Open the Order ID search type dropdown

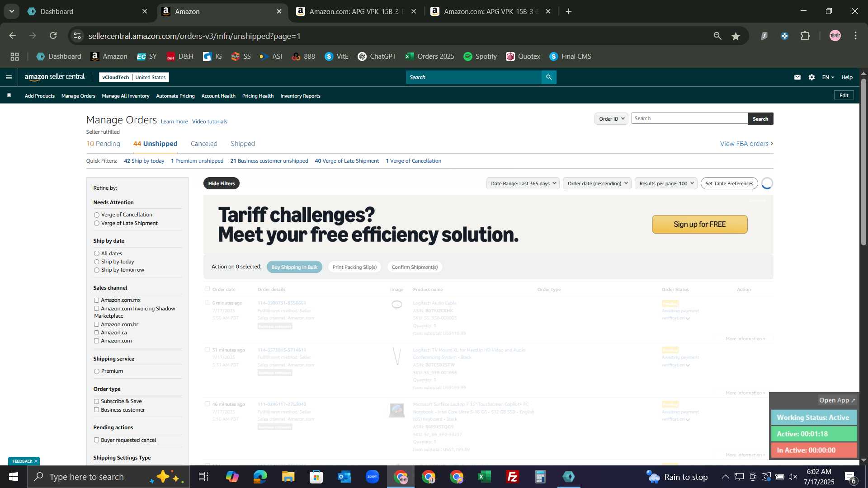click(611, 119)
